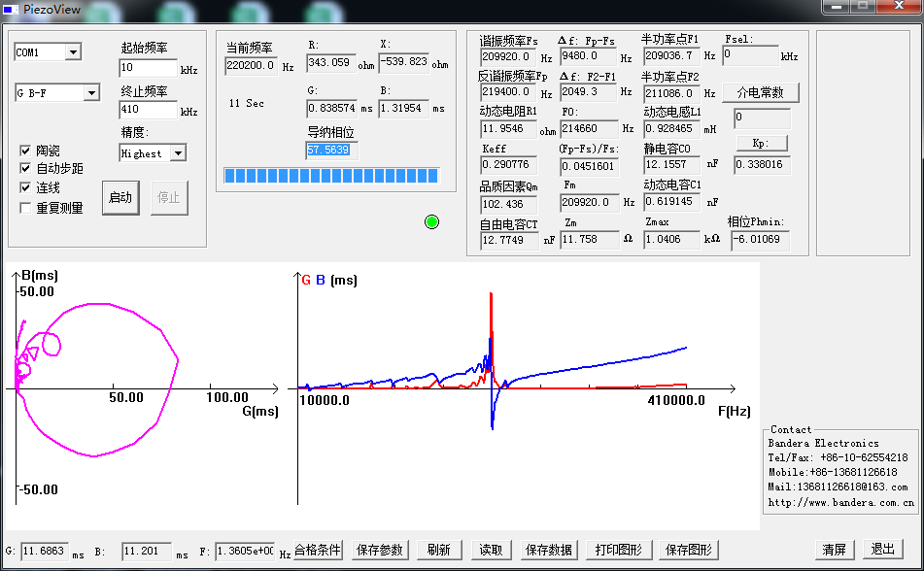Click the Δf Fp-Fs field 9480.0
This screenshot has width=924, height=571.
[590, 56]
